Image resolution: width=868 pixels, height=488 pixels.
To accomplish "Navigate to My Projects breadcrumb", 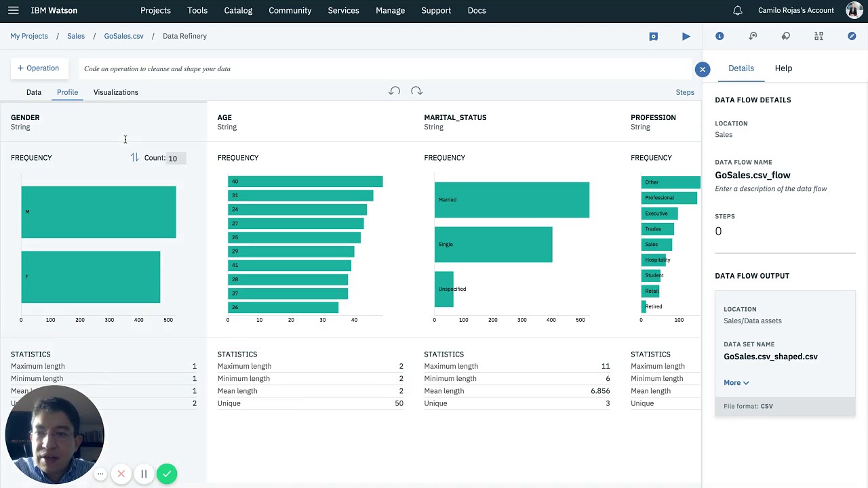I will [x=29, y=36].
